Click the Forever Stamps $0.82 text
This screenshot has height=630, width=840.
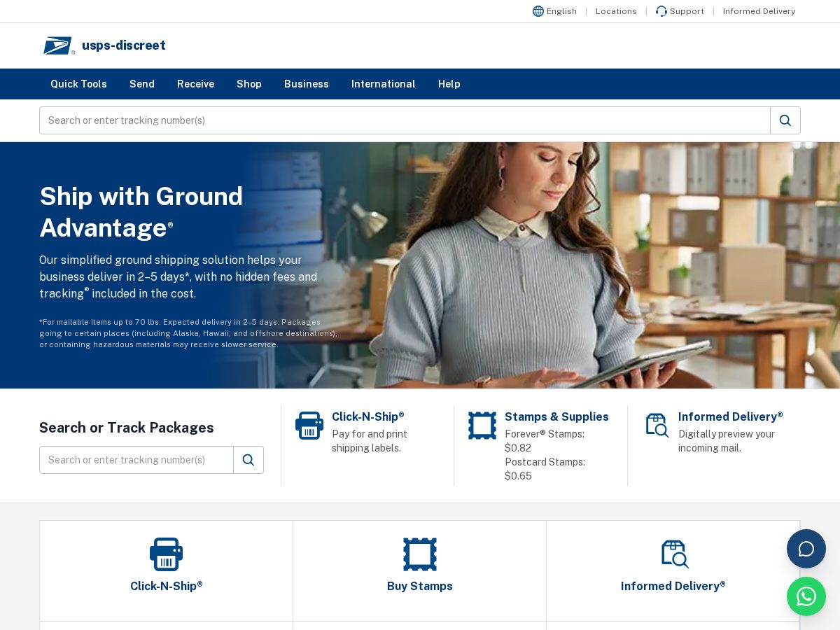[x=545, y=441]
